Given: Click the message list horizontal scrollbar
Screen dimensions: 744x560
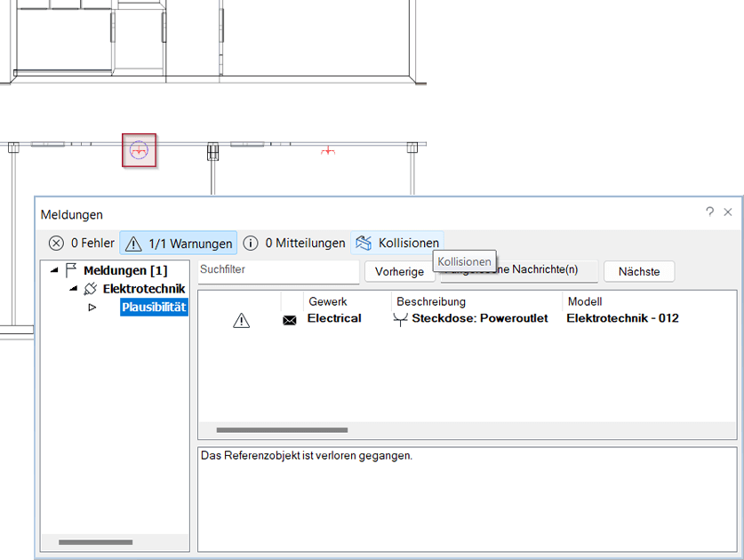Looking at the screenshot, I should coord(282,430).
